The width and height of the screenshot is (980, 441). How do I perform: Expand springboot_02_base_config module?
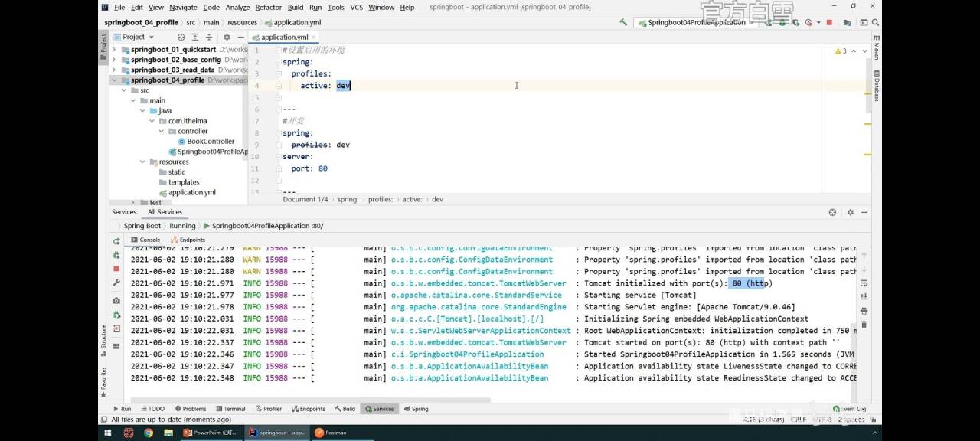(115, 60)
